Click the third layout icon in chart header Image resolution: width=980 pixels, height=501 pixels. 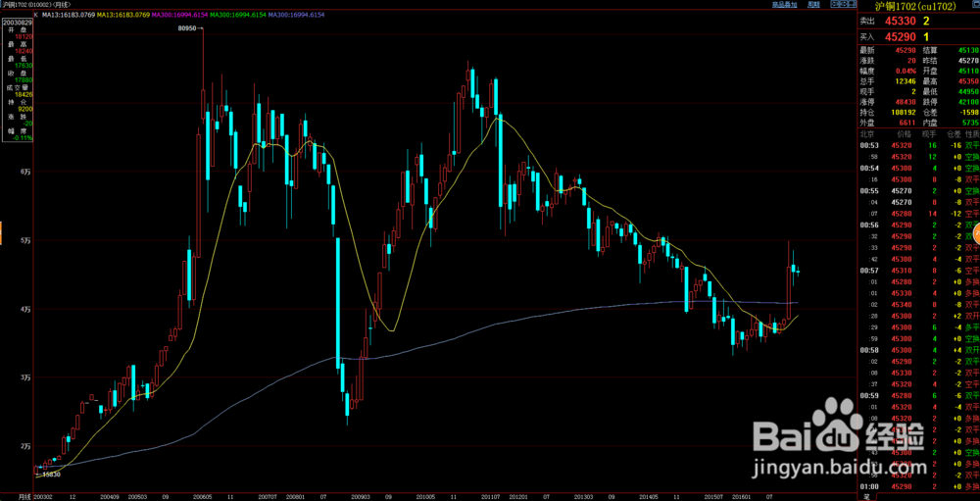pyautogui.click(x=852, y=4)
